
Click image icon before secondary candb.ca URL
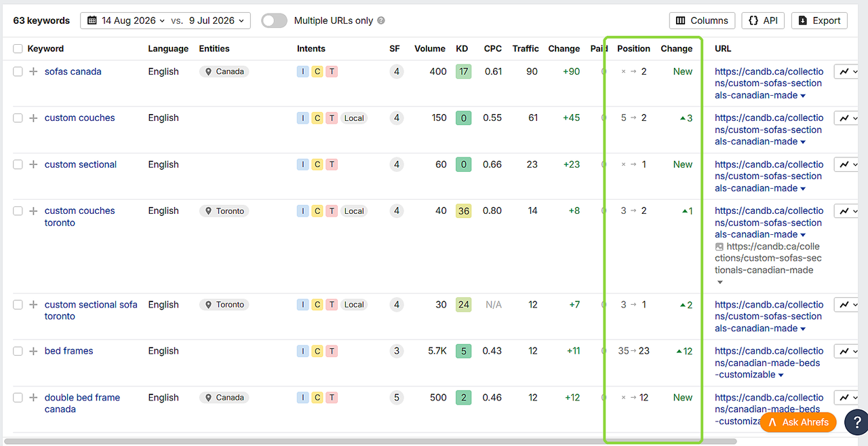point(719,246)
